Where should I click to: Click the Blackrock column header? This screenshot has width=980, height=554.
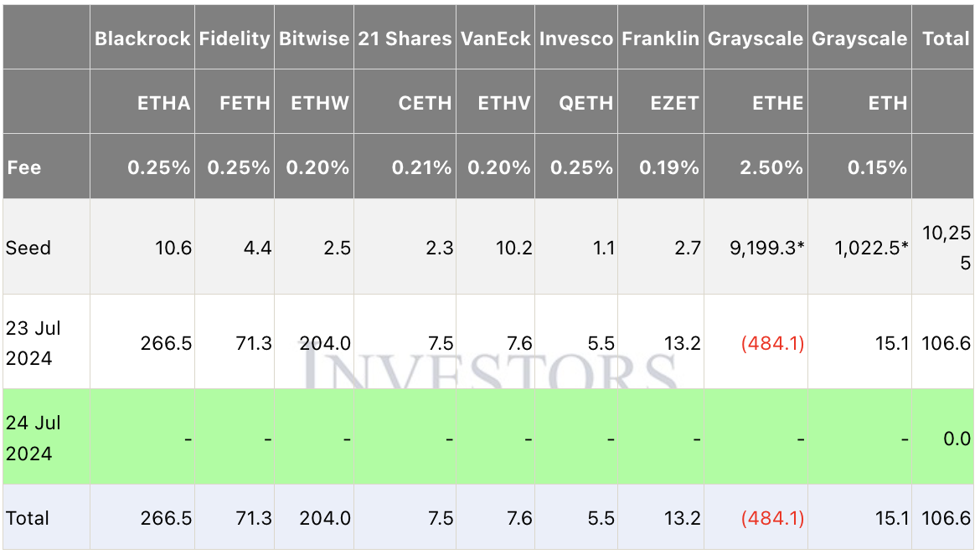click(142, 38)
